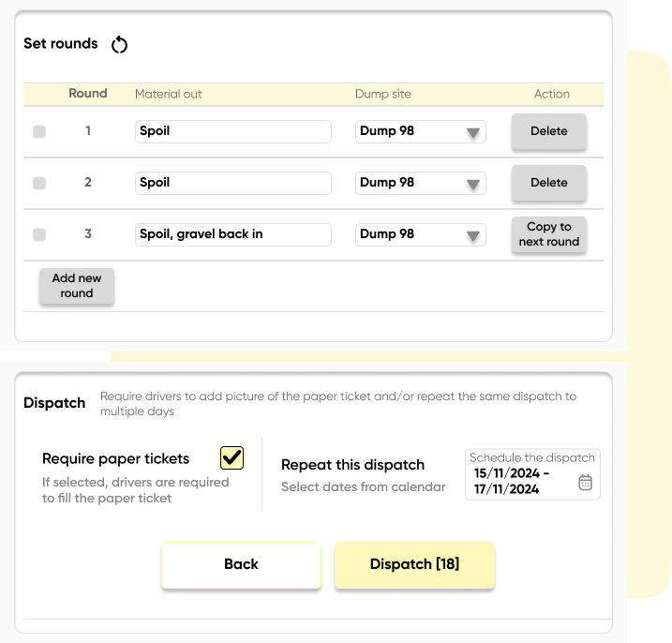
Task: Edit the 'Spoil, gravel back in' field
Action: point(232,234)
